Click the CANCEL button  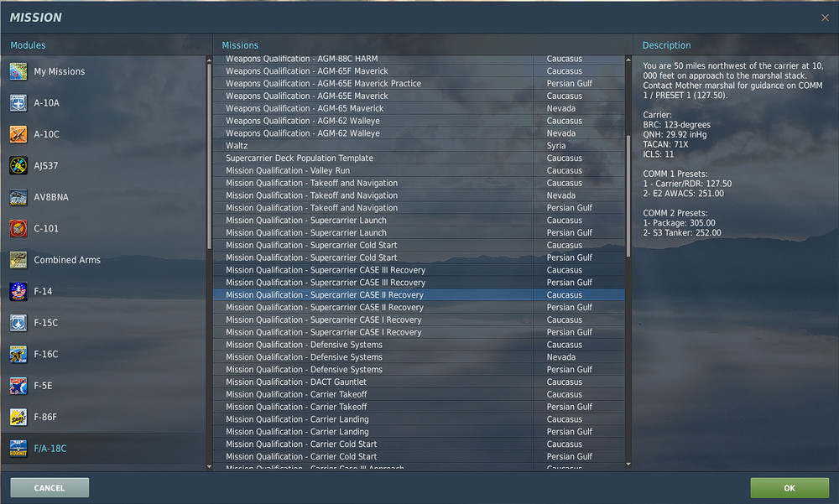(50, 488)
